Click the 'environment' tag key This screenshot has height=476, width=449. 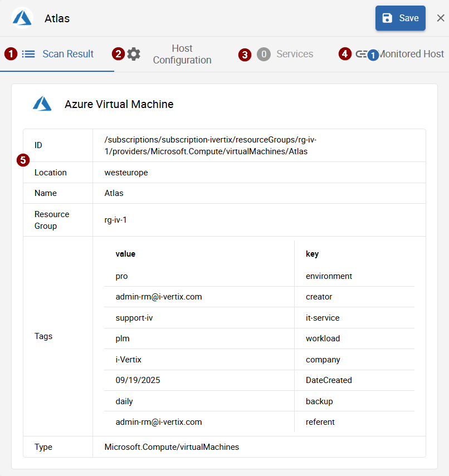point(329,276)
